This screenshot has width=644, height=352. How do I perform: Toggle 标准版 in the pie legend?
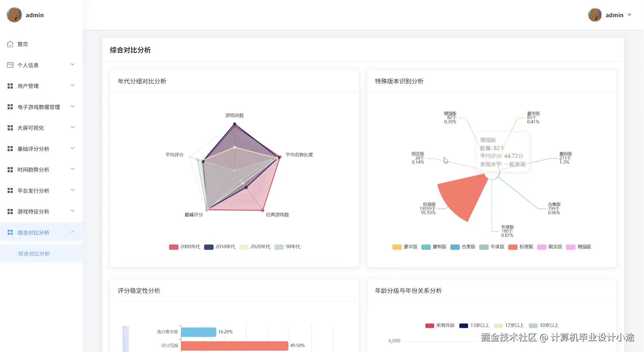pos(521,247)
